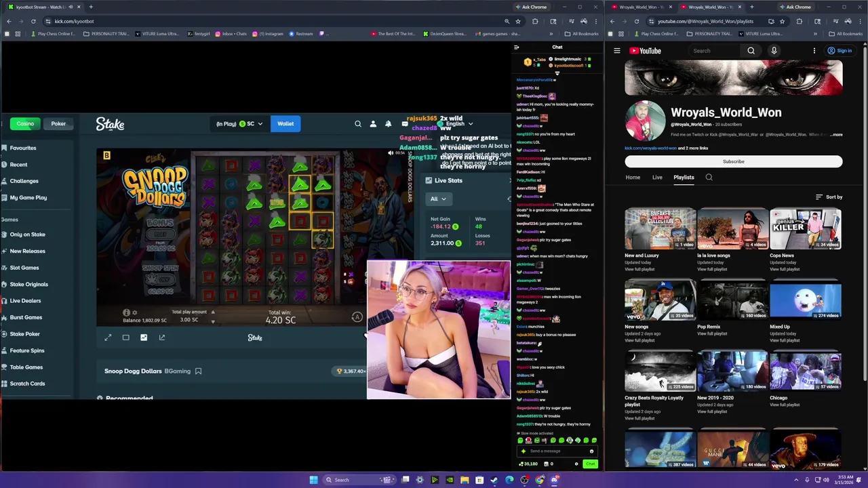This screenshot has width=868, height=488.
Task: Open the Windows Start button
Action: (313, 480)
